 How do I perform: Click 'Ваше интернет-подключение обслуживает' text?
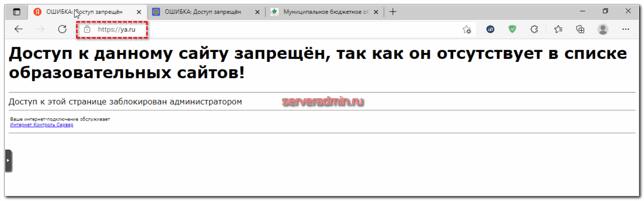tap(60, 119)
